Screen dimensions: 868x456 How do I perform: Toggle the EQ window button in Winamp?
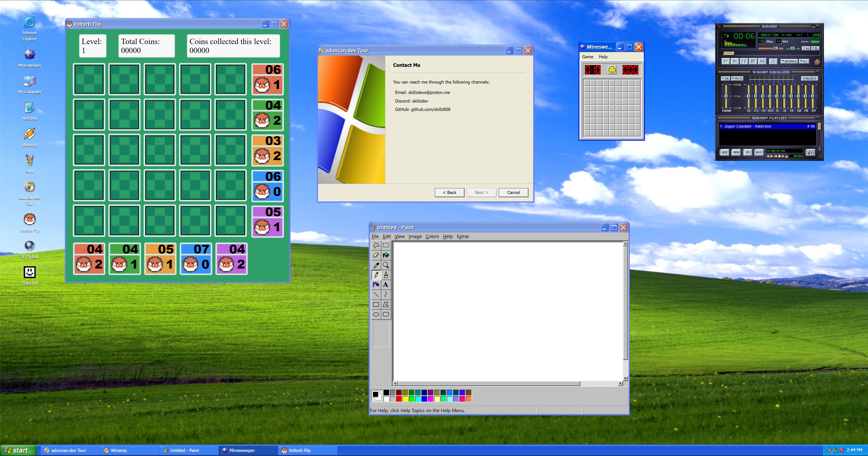click(806, 48)
